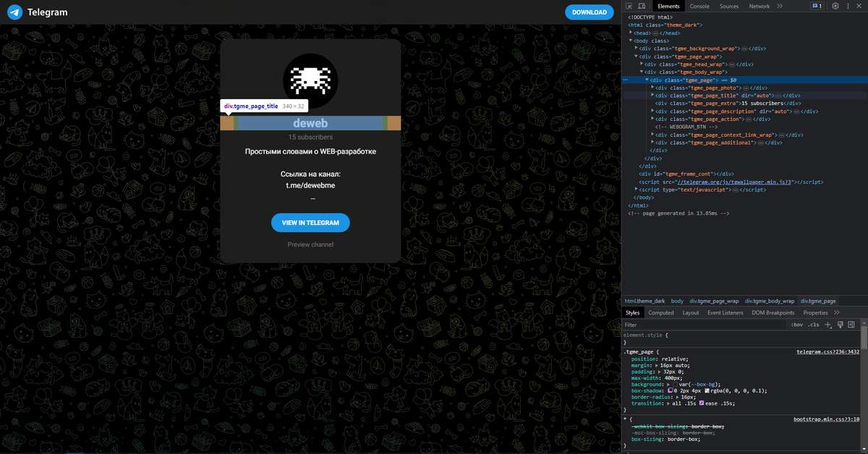Focus the Styles Filter input field
Screen dimensions: 868x454
click(705, 325)
